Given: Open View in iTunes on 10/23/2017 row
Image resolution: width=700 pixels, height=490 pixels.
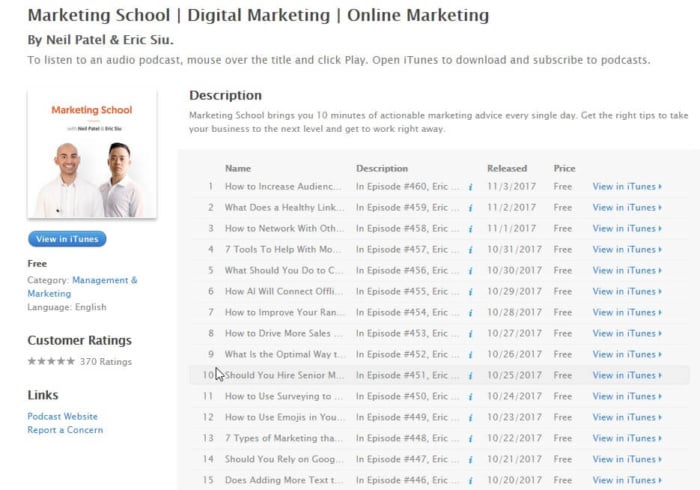Looking at the screenshot, I should 627,417.
